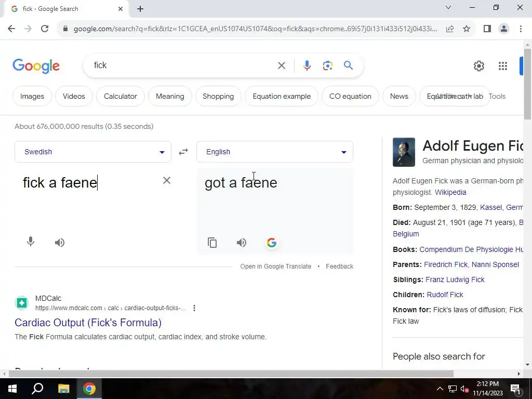This screenshot has width=532, height=399.
Task: Click the vertical scrollbar thumb
Action: (527, 84)
